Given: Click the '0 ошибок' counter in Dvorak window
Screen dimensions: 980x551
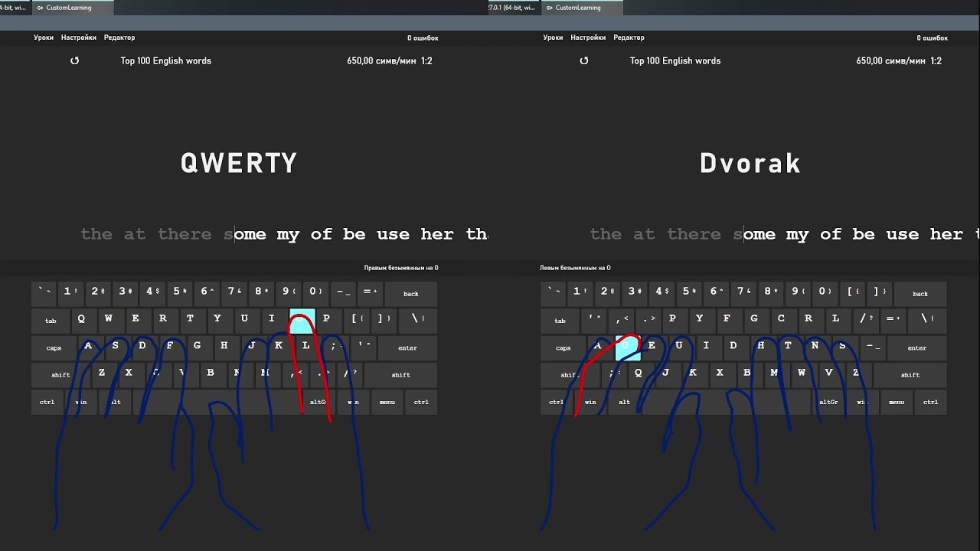Looking at the screenshot, I should point(933,38).
